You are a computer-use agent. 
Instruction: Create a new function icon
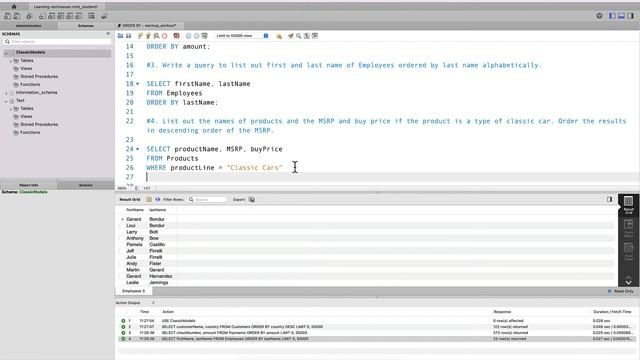click(x=79, y=16)
